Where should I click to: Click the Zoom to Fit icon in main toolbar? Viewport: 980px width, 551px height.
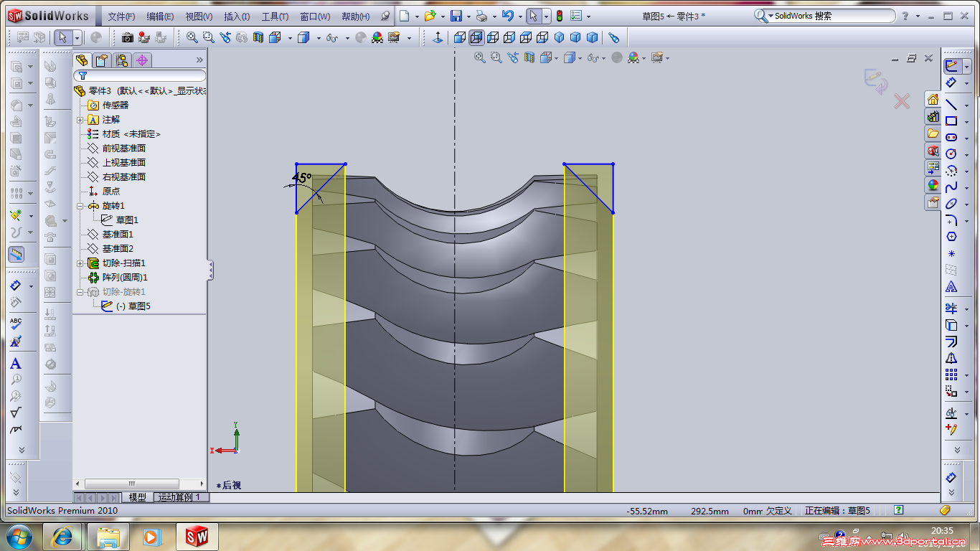192,37
